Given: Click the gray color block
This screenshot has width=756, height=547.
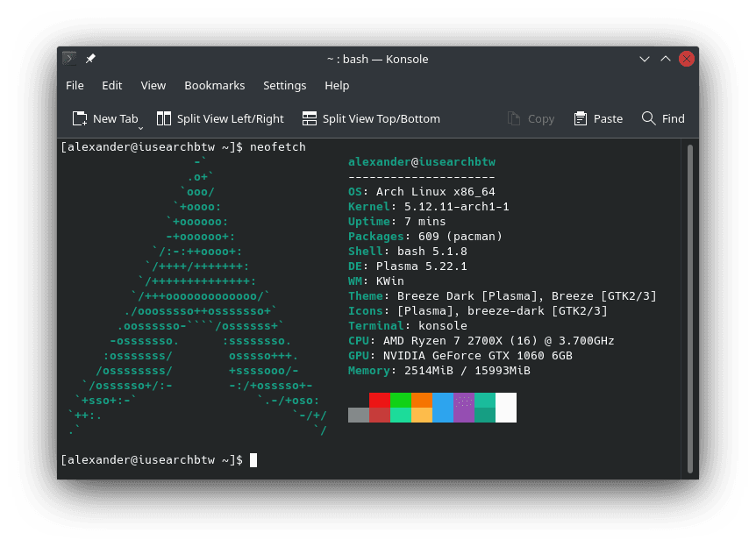Looking at the screenshot, I should (x=359, y=415).
